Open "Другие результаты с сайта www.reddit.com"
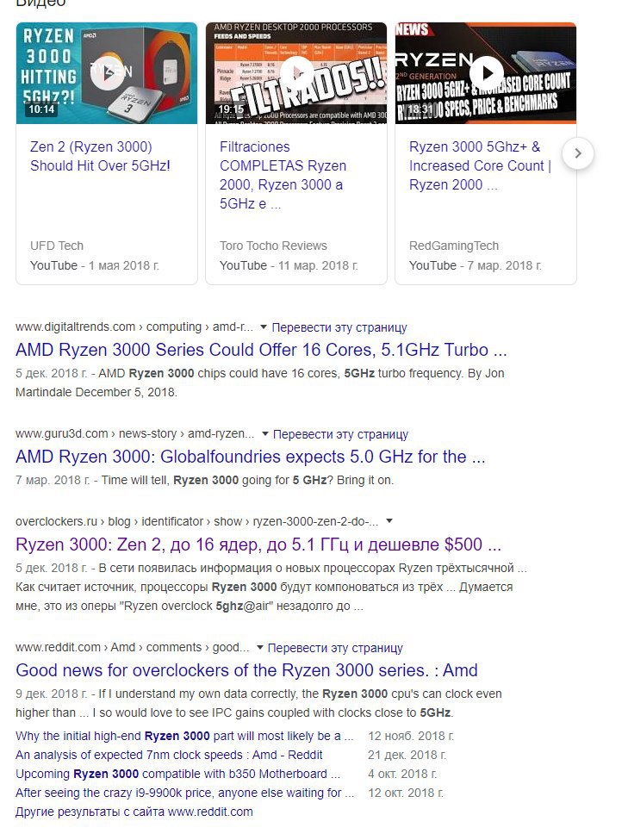The width and height of the screenshot is (628, 840). pyautogui.click(x=134, y=812)
